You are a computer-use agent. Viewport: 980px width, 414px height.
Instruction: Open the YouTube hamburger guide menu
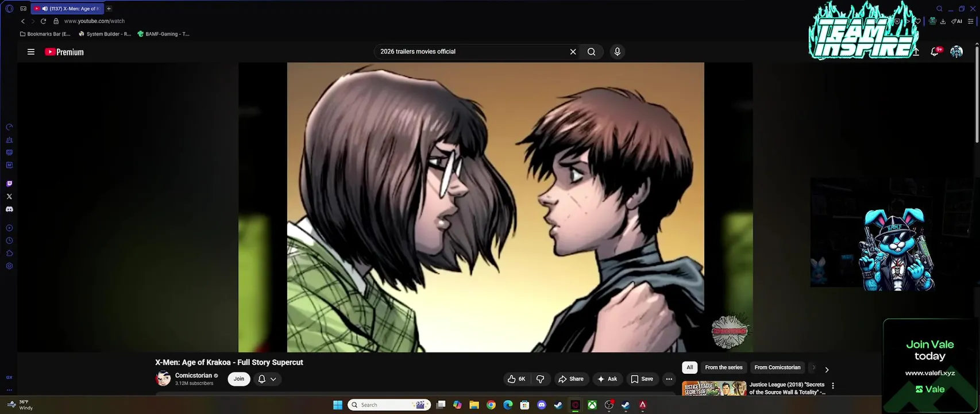[x=31, y=52]
